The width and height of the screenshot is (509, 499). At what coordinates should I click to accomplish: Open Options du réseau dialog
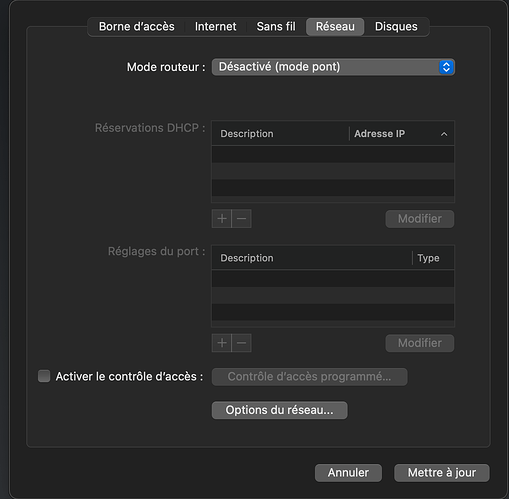coord(279,410)
